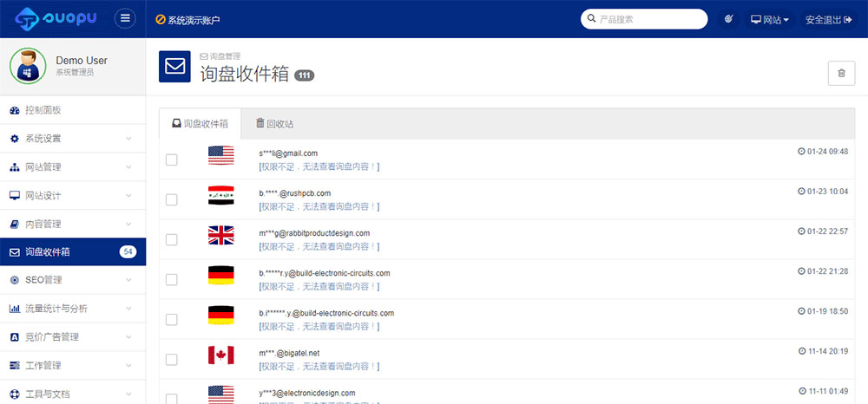Viewport: 868px width, 404px height.
Task: Click the Iraq flag beside rushpcb.com inquiry
Action: [220, 195]
